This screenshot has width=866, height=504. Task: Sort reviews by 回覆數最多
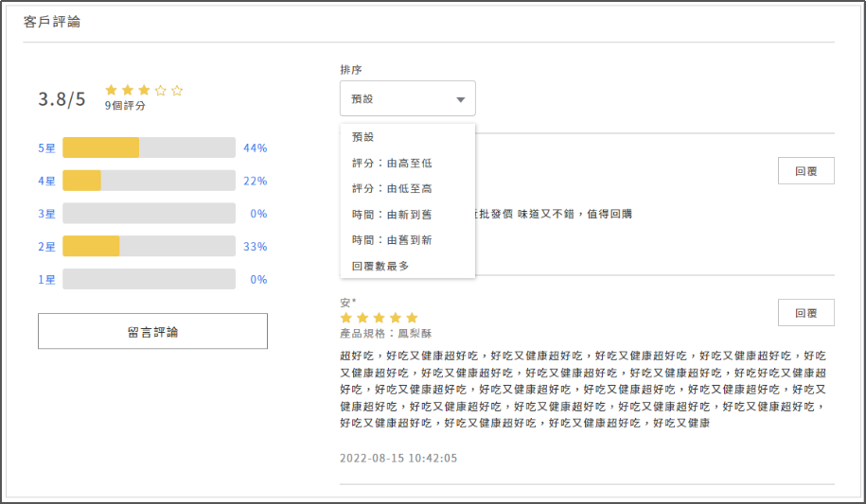pos(380,267)
